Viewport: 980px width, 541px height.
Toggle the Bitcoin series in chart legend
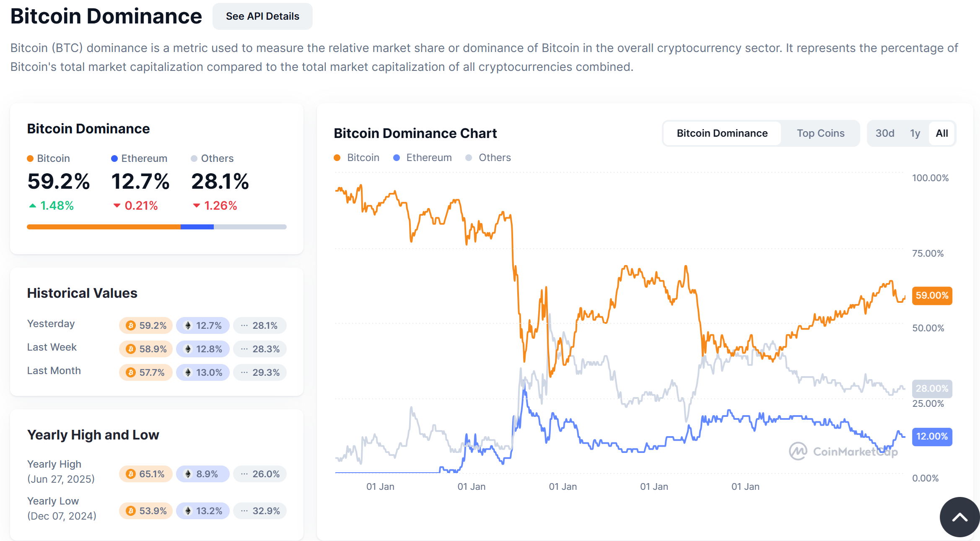[357, 158]
